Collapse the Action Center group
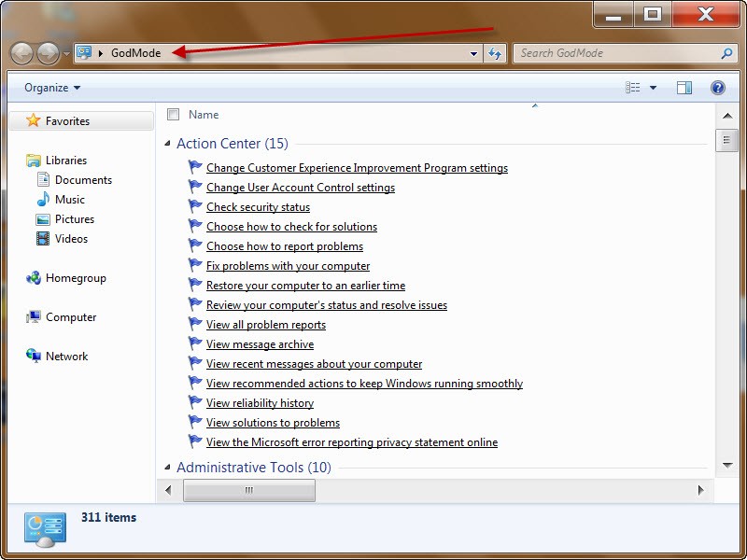The image size is (747, 560). [167, 144]
